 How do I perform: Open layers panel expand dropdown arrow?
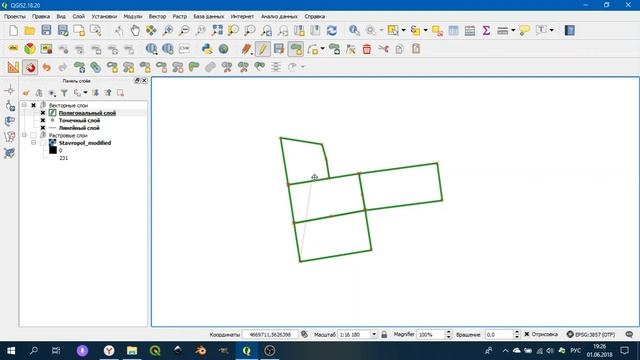pyautogui.click(x=85, y=93)
